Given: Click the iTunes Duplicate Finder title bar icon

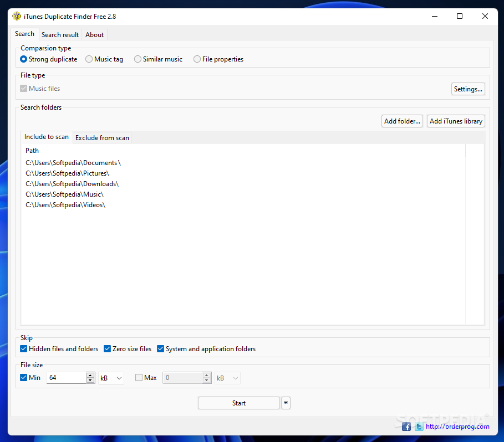Looking at the screenshot, I should tap(17, 16).
